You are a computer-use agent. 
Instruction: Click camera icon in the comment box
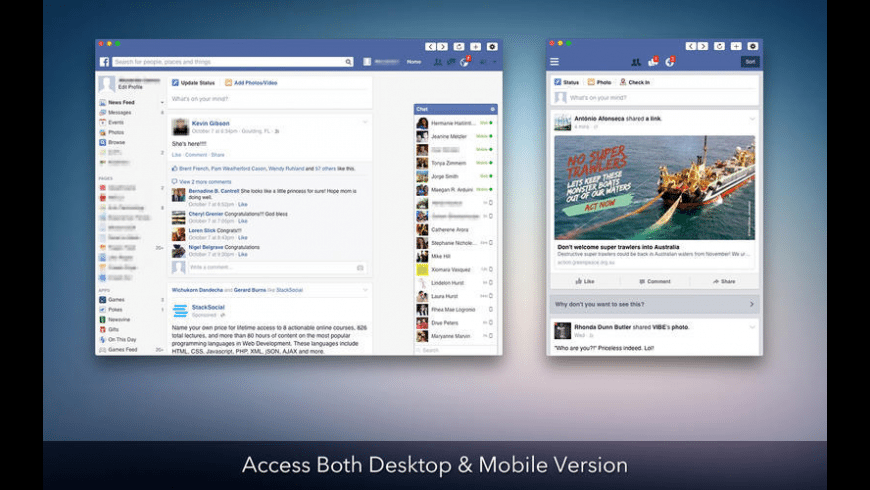point(360,268)
